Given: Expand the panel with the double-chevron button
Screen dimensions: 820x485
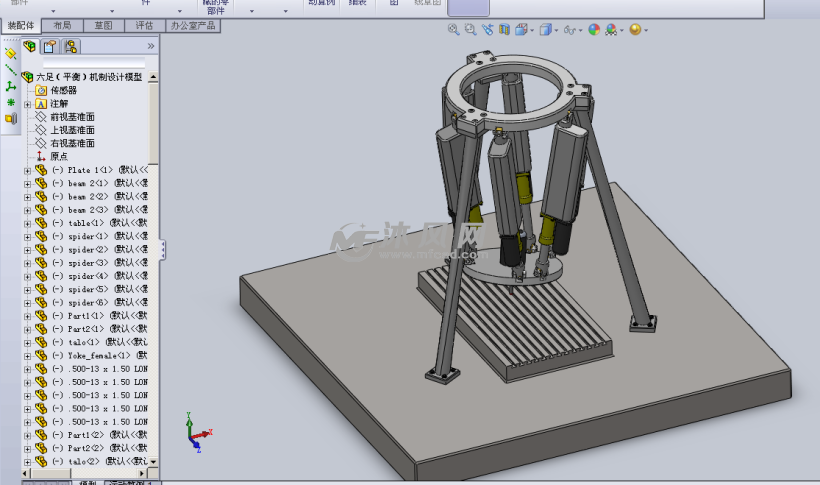Looking at the screenshot, I should tap(151, 46).
